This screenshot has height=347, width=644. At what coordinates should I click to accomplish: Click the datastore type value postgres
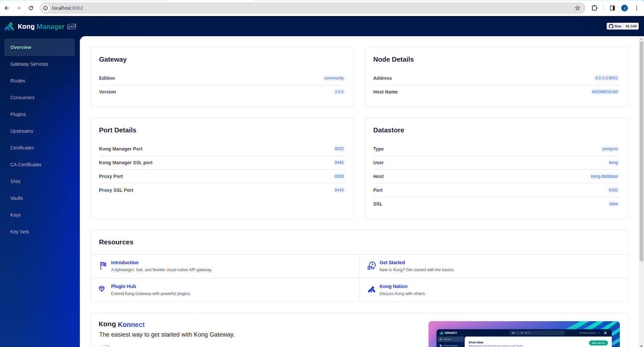point(610,149)
